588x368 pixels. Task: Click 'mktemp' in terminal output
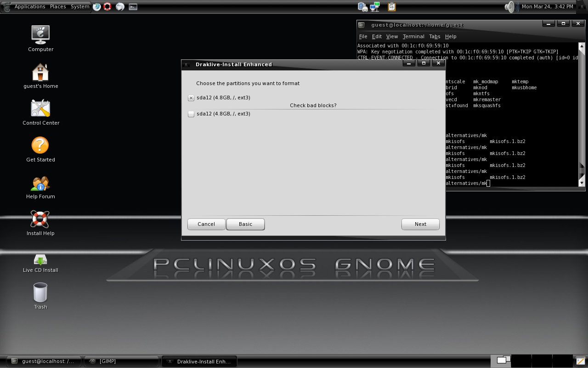tap(520, 81)
